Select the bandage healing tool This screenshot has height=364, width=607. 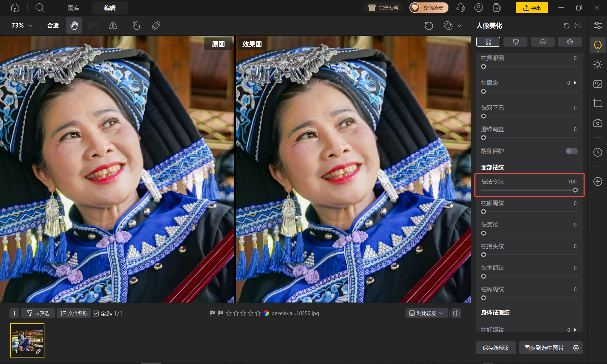pyautogui.click(x=156, y=25)
